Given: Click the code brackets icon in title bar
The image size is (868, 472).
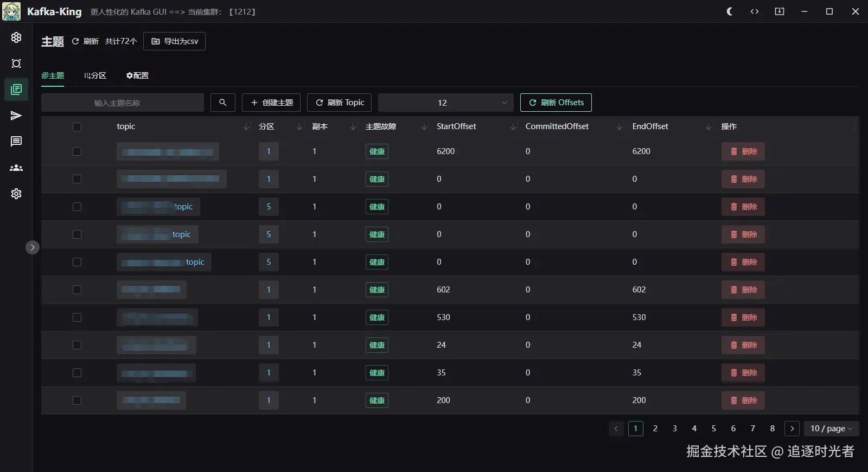Looking at the screenshot, I should point(755,11).
